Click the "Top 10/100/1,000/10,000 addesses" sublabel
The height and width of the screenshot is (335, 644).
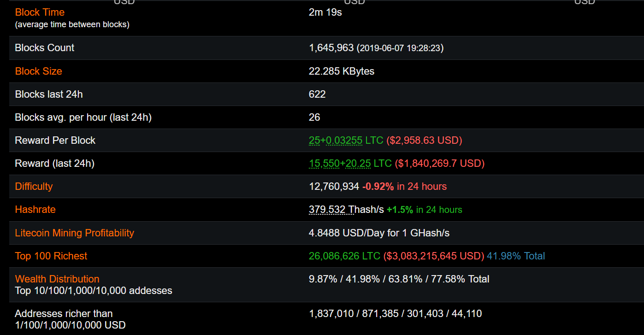[x=94, y=291]
